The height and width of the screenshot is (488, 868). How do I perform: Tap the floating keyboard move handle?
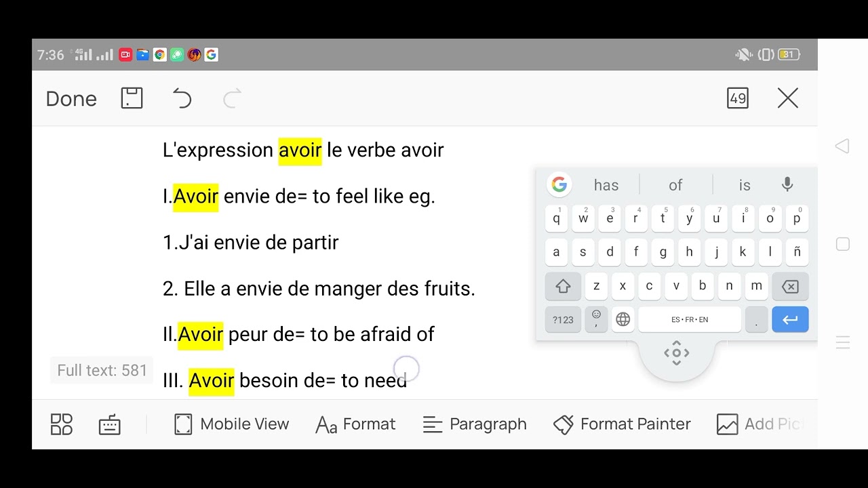click(x=676, y=353)
